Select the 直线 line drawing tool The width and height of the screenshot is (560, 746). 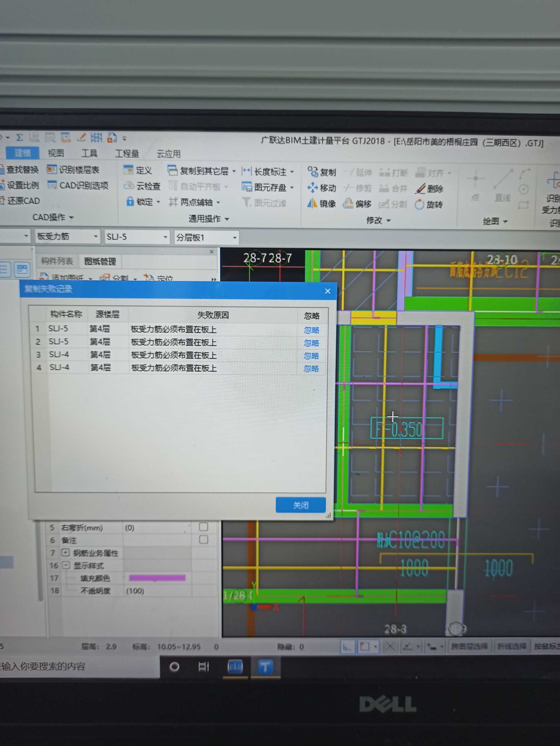point(503,186)
